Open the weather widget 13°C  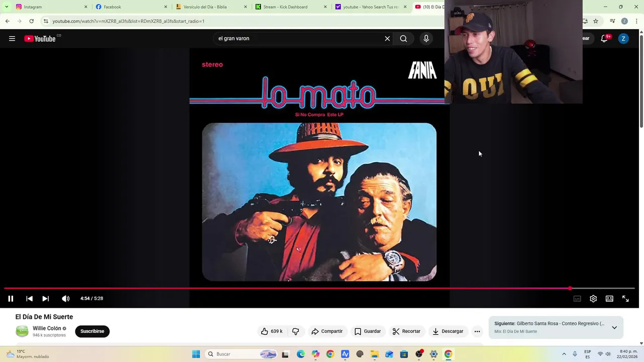click(28, 354)
